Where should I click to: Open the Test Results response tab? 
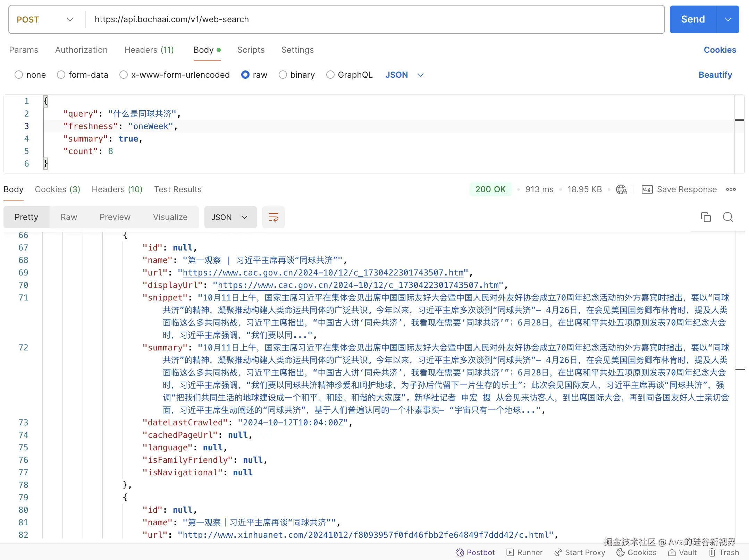[178, 189]
